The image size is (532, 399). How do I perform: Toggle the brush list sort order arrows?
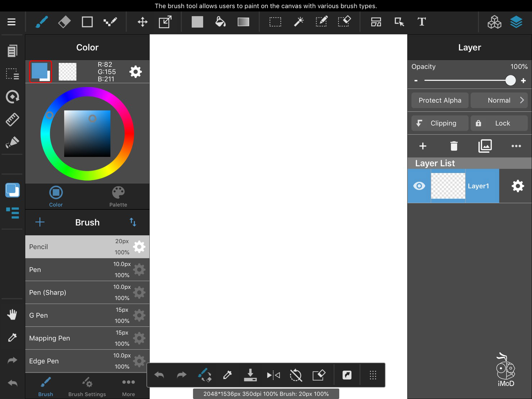(x=133, y=222)
